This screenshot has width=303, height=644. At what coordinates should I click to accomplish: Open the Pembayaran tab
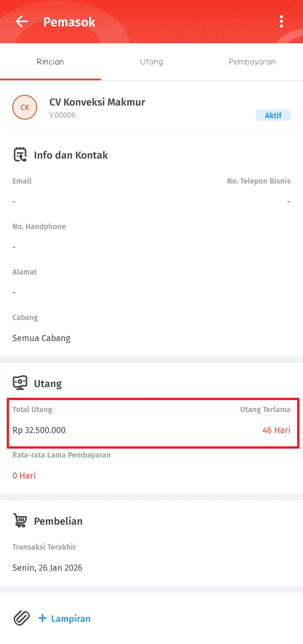[252, 61]
